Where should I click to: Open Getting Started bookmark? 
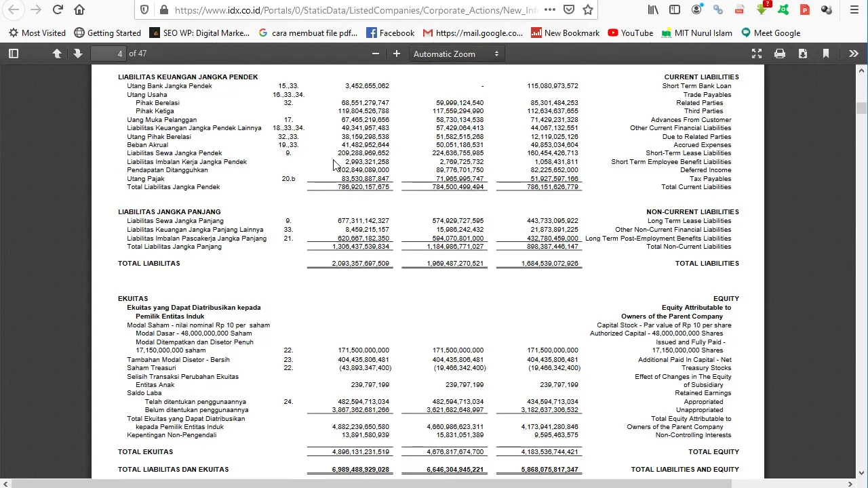tap(107, 33)
